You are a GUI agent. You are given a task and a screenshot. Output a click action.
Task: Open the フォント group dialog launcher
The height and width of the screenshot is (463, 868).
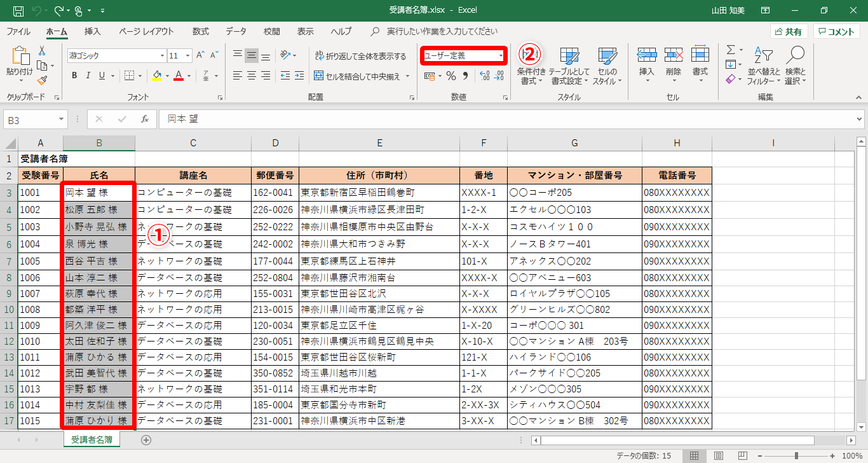(220, 97)
